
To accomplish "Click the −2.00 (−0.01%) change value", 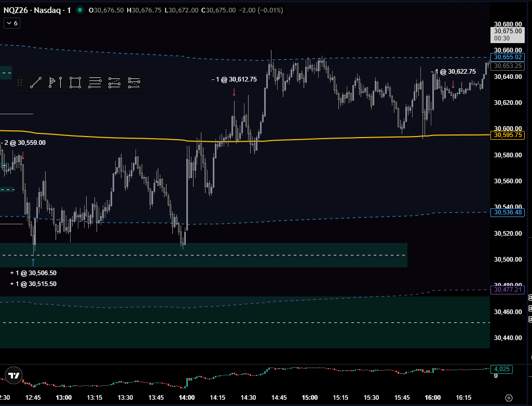I will (261, 10).
